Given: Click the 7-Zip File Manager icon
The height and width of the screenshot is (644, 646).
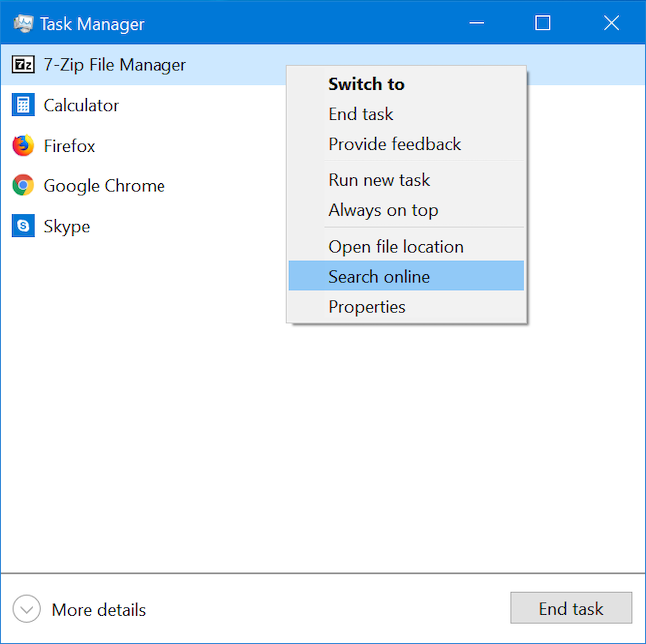Looking at the screenshot, I should 23,64.
